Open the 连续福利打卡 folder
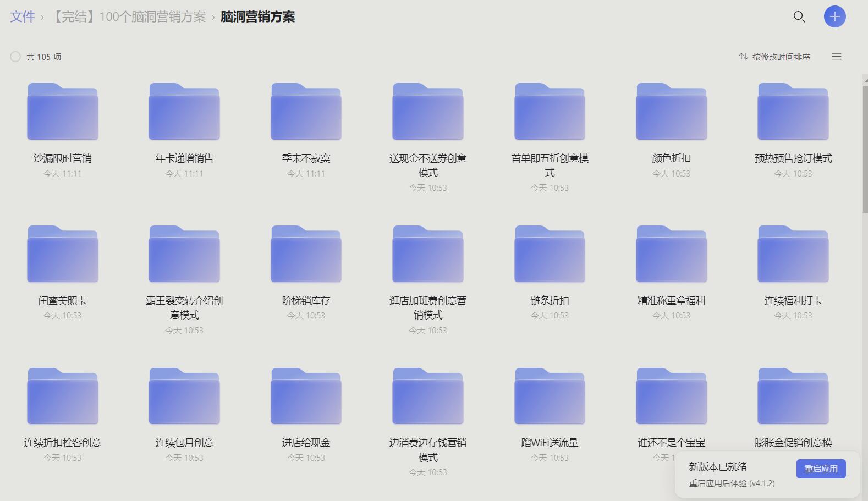This screenshot has width=868, height=501. coord(793,255)
